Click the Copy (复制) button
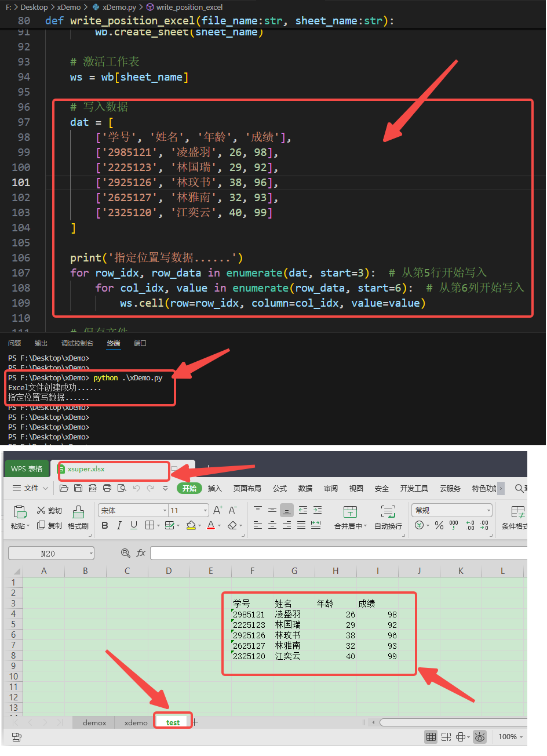 (x=49, y=525)
